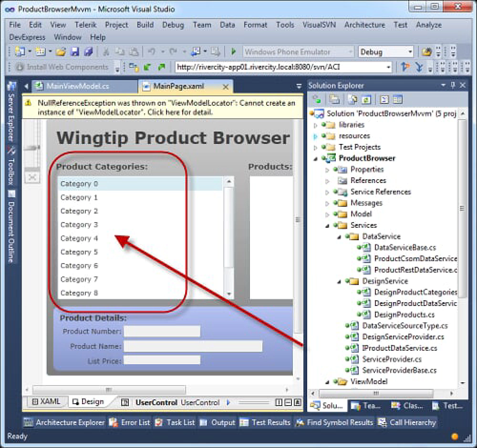Collapse the ProductBrowser project node
This screenshot has width=477, height=448.
pyautogui.click(x=315, y=159)
